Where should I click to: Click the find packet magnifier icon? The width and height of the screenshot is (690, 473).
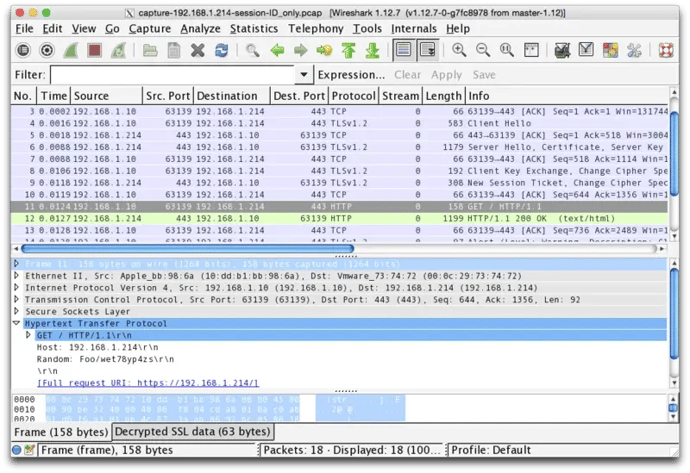pos(252,50)
